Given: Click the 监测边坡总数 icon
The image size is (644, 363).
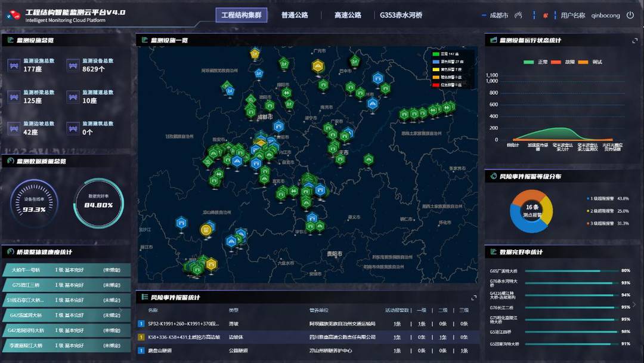Looking at the screenshot, I should pos(13,128).
